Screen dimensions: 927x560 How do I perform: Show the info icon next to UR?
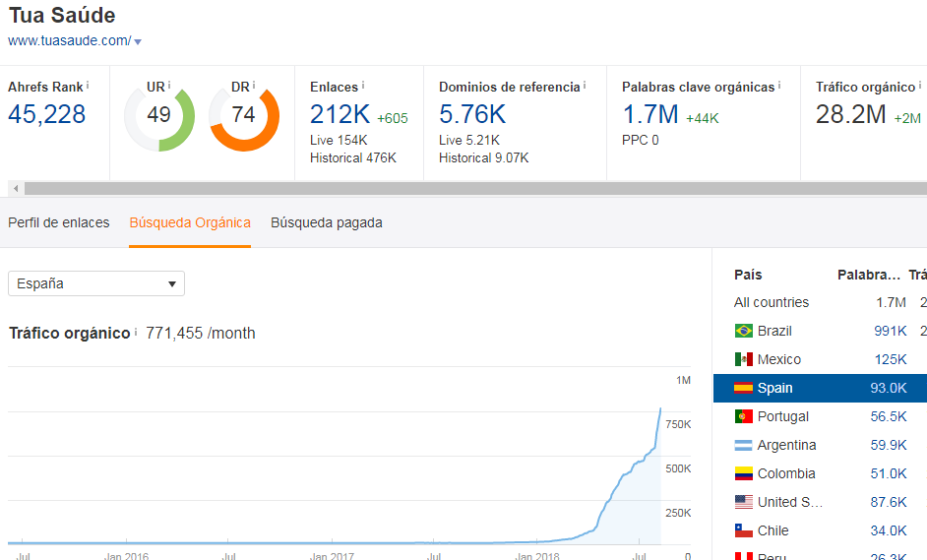(x=169, y=86)
